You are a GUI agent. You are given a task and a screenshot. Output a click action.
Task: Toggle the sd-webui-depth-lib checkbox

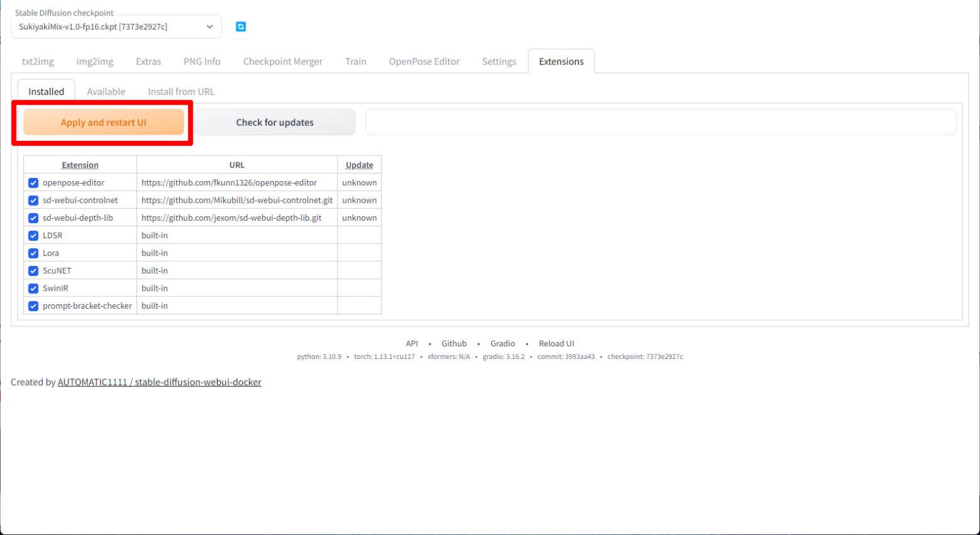[x=34, y=218]
